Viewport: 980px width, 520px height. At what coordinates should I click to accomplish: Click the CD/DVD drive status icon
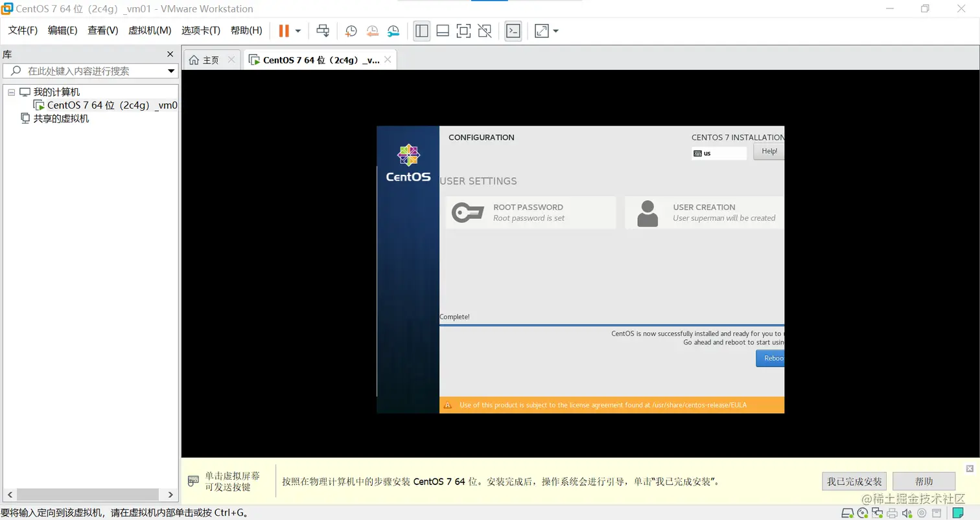(x=862, y=514)
